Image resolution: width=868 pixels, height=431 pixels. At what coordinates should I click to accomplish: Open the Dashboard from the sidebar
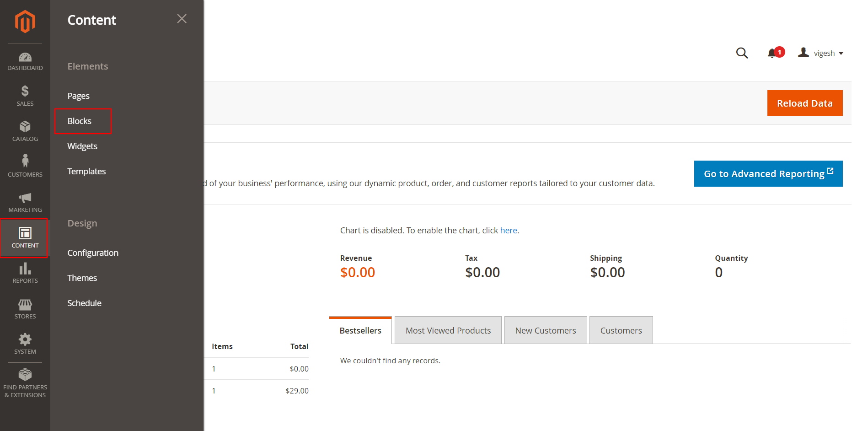pos(25,61)
